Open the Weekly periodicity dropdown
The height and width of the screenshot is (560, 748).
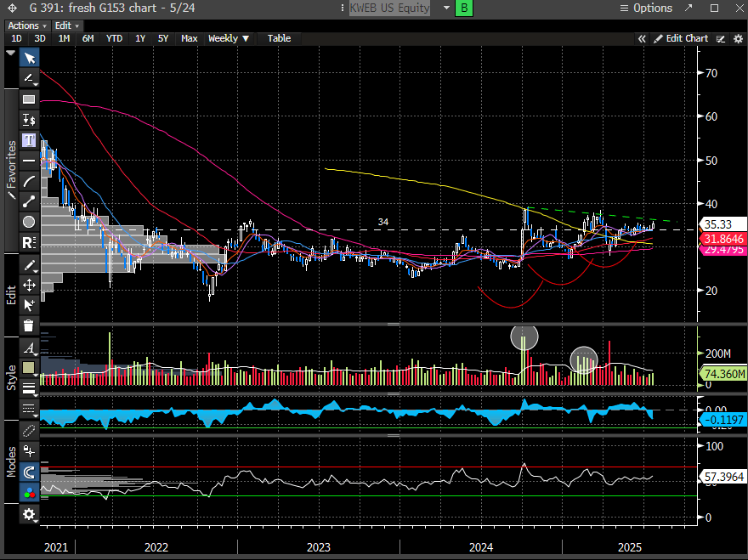coord(229,38)
